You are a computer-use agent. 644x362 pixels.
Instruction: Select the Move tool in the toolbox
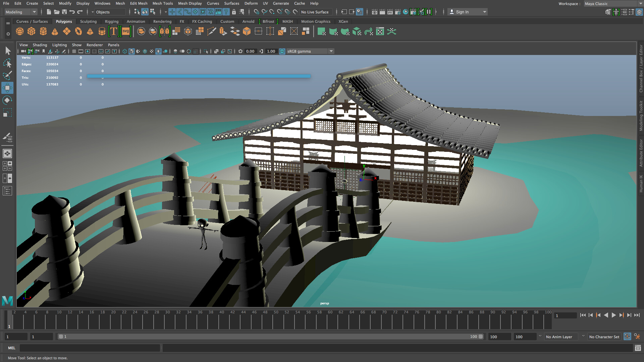tap(7, 88)
